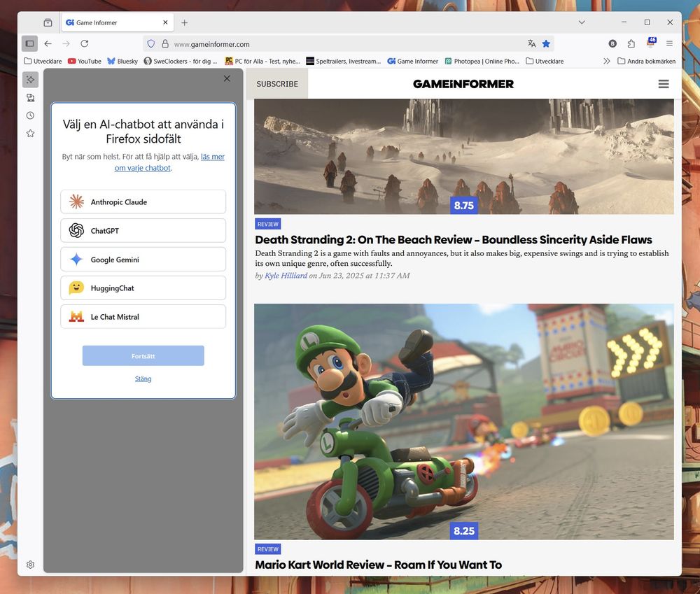Click REVIEW tag above Death Stranding headline
Screen dimensions: 700x594
point(268,224)
